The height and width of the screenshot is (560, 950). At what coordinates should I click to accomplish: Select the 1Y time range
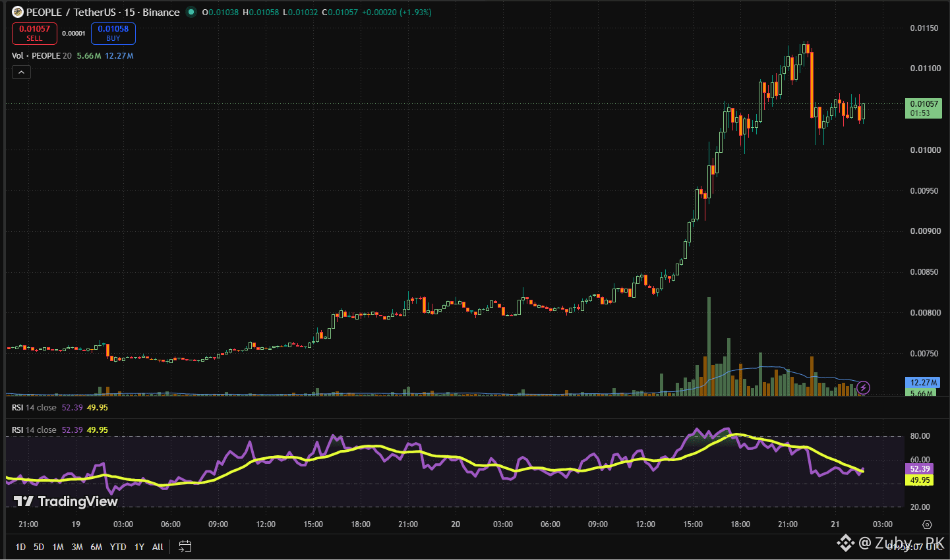(x=139, y=547)
